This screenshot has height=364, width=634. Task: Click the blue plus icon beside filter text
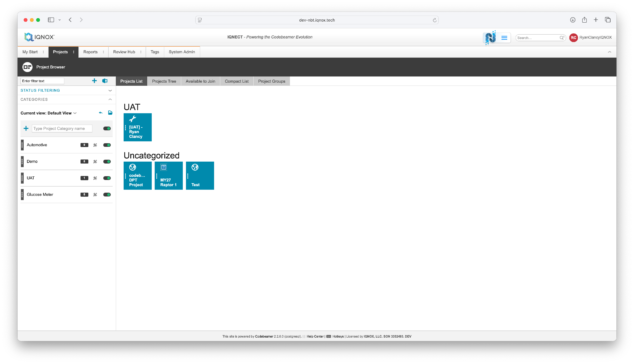coord(94,81)
